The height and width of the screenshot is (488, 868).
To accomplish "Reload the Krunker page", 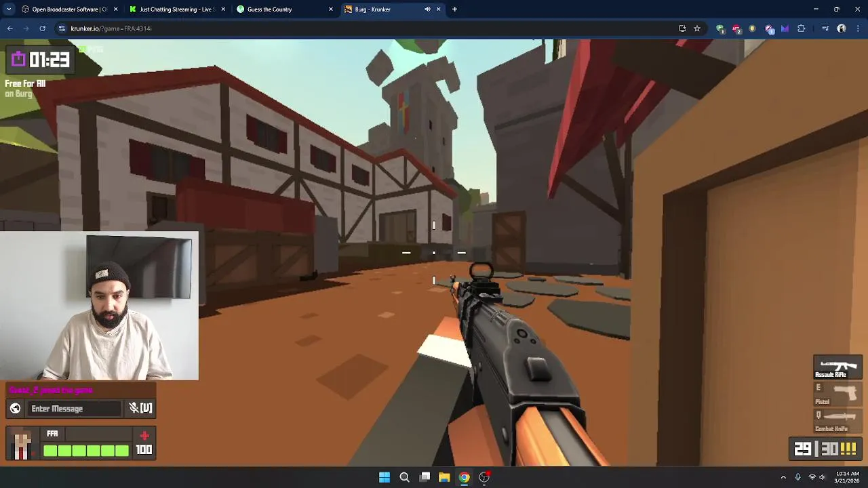I will [x=42, y=28].
